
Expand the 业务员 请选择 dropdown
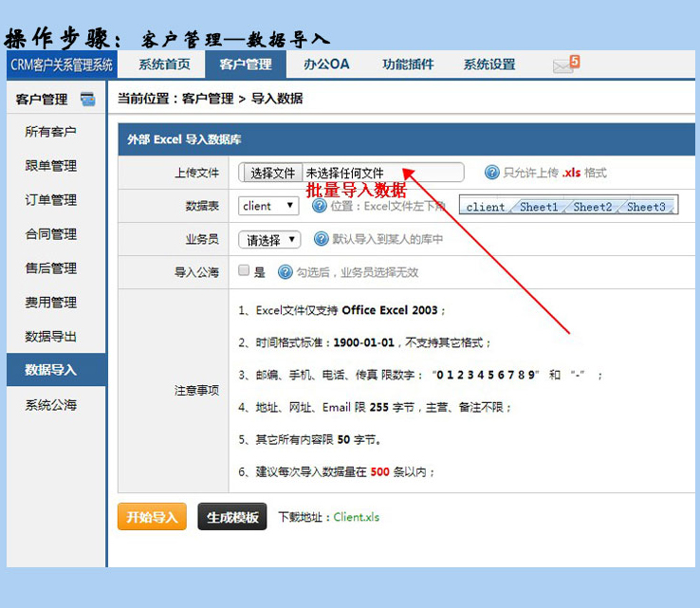click(x=269, y=240)
